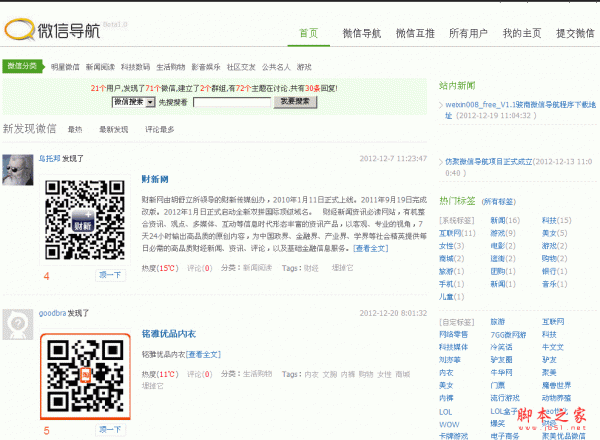The height and width of the screenshot is (440, 600).
Task: Select 影音娱乐 category
Action: coord(206,67)
